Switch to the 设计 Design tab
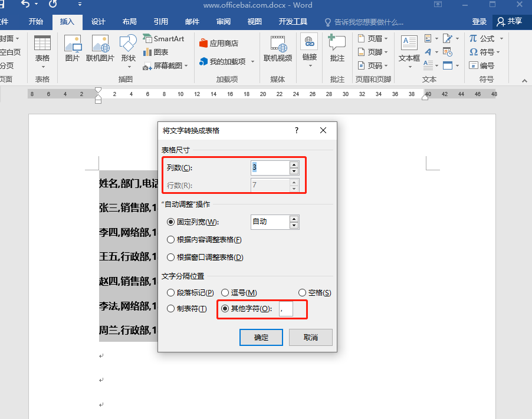 (98, 22)
